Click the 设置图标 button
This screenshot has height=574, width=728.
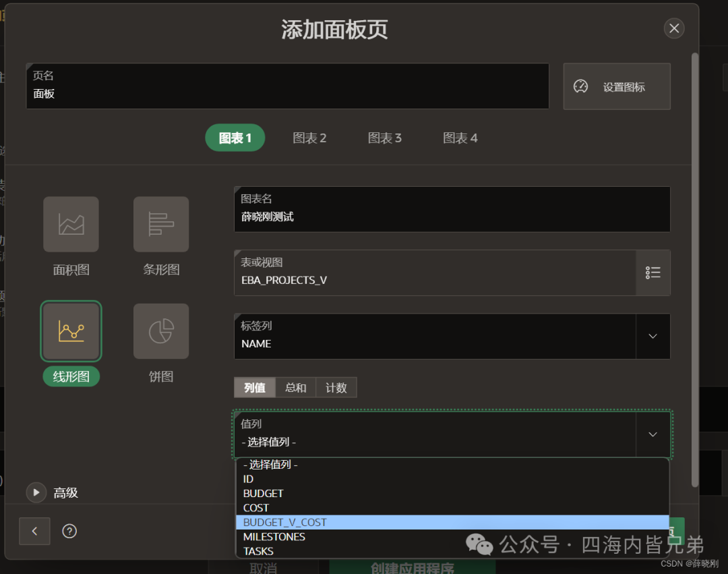coord(617,86)
